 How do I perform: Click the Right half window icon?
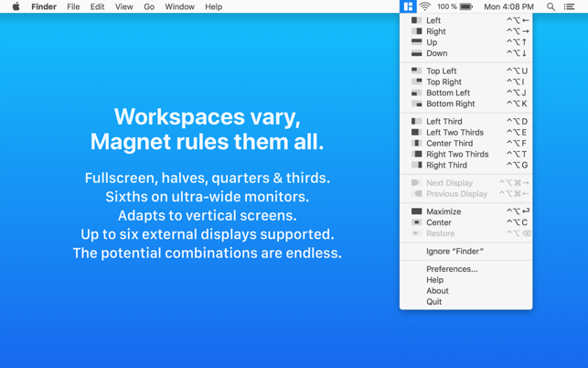(x=416, y=31)
